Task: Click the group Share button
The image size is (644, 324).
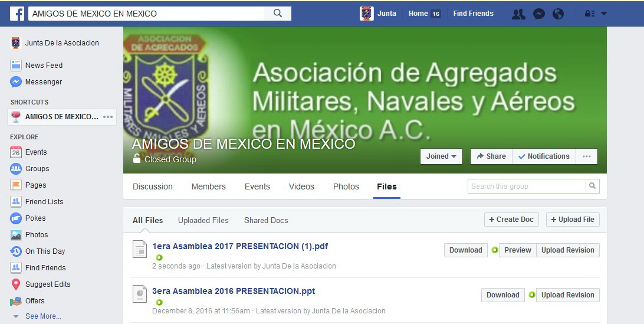Action: coord(491,156)
